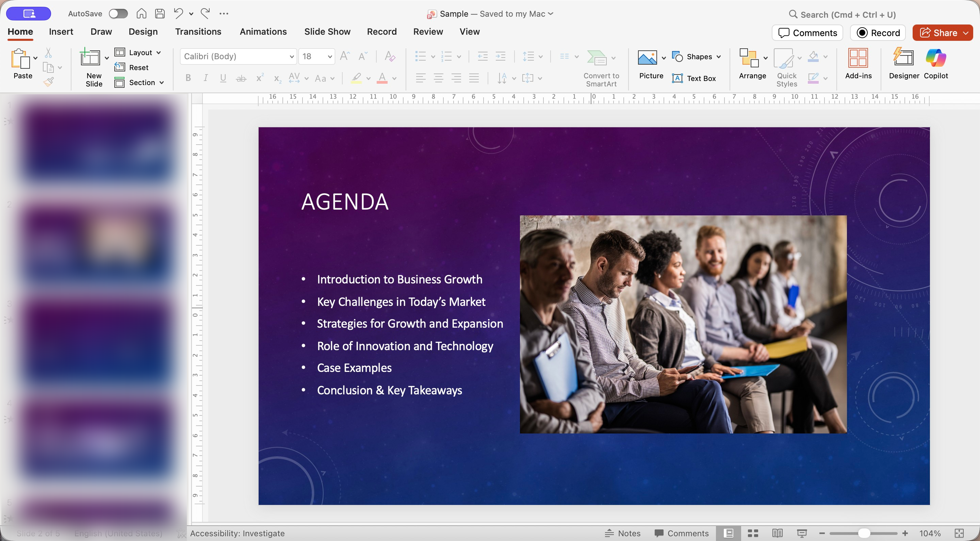Toggle the AutoSave switch

coord(118,14)
